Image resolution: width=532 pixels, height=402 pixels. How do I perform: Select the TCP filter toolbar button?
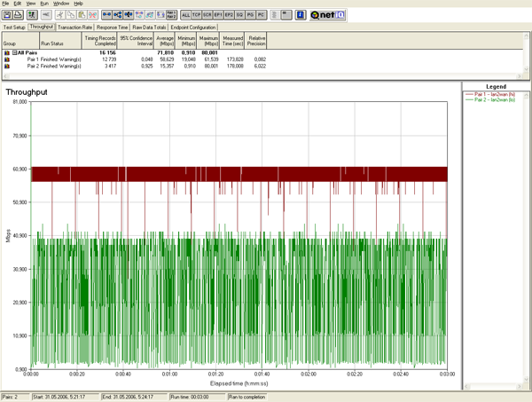pyautogui.click(x=198, y=15)
